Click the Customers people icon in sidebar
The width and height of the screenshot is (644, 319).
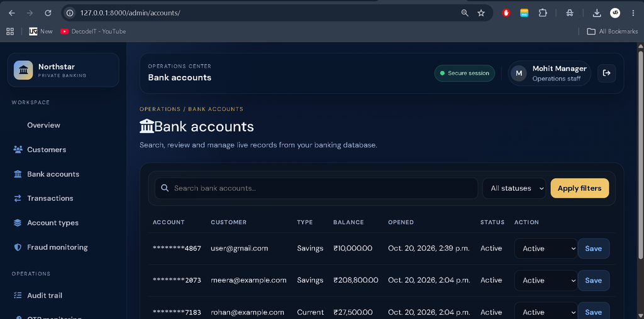tap(18, 149)
